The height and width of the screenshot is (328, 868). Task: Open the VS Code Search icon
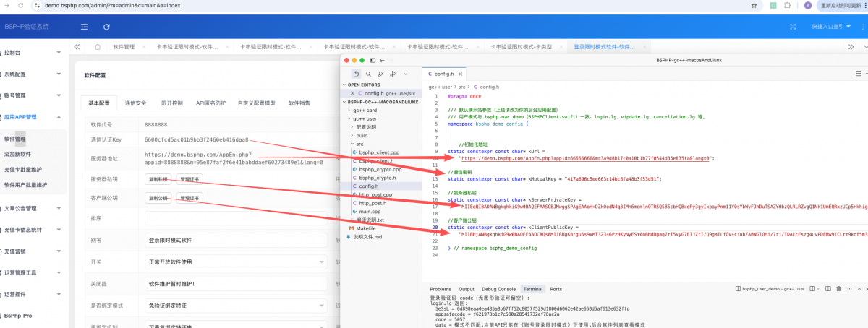[x=368, y=74]
